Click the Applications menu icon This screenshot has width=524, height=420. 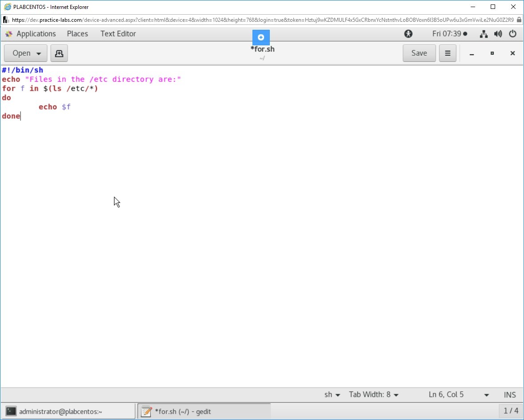click(x=9, y=34)
